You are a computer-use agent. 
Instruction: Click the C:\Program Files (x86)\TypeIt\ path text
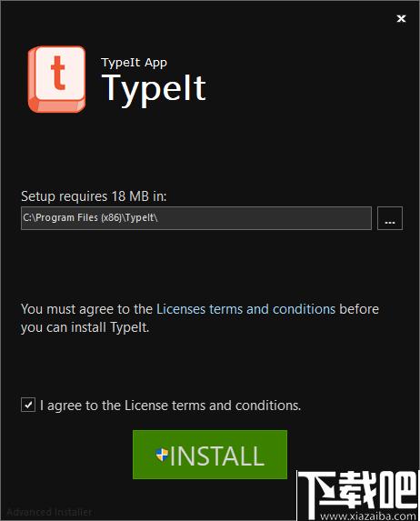pyautogui.click(x=90, y=217)
